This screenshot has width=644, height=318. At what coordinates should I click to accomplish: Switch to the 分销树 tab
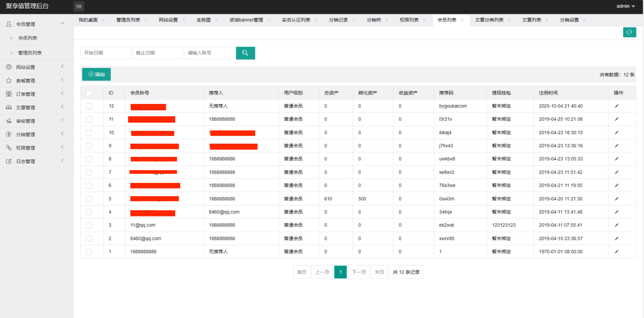[374, 20]
